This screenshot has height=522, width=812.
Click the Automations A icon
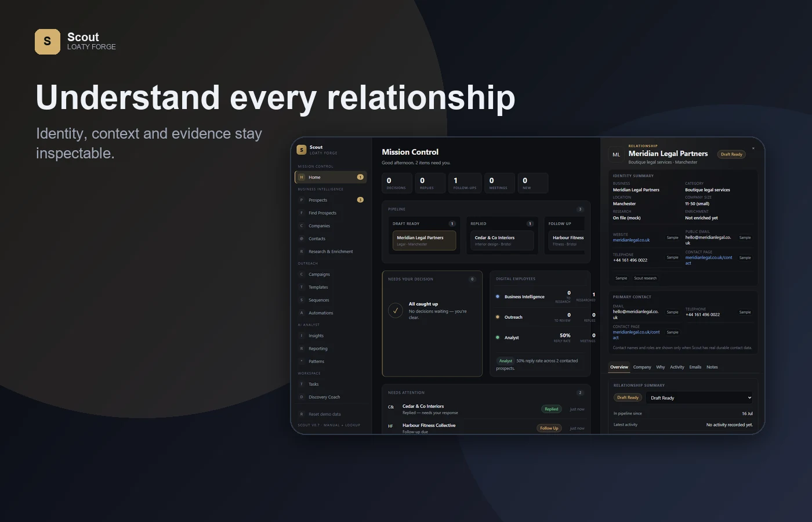click(x=302, y=313)
